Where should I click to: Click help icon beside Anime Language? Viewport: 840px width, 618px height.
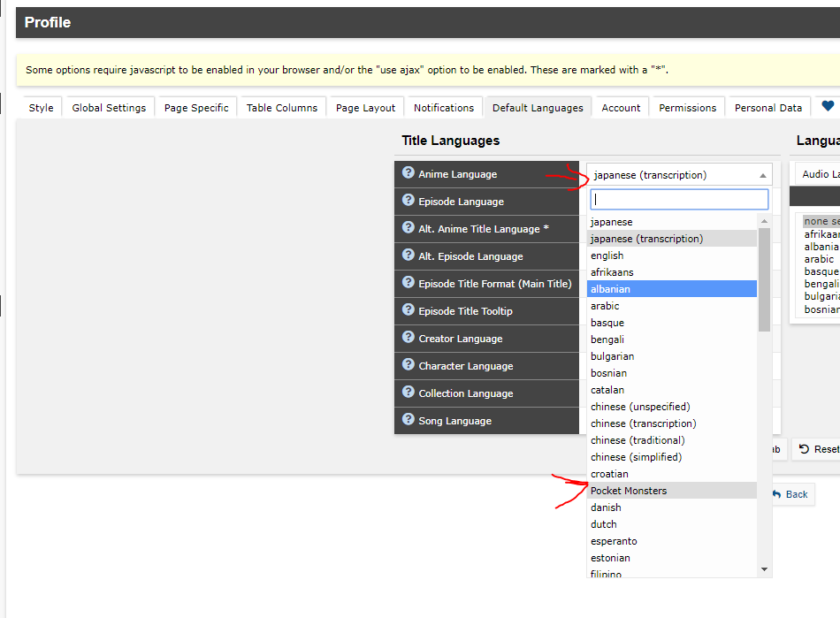click(x=408, y=173)
